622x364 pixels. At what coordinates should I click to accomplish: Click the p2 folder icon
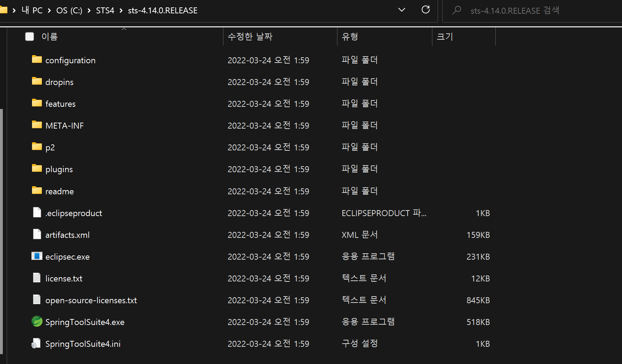click(x=37, y=147)
